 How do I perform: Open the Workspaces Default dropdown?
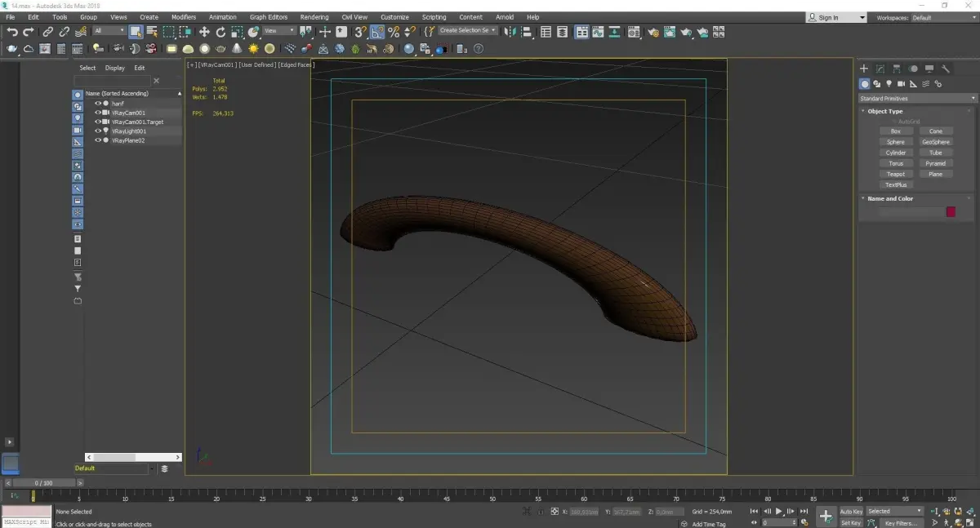(943, 17)
